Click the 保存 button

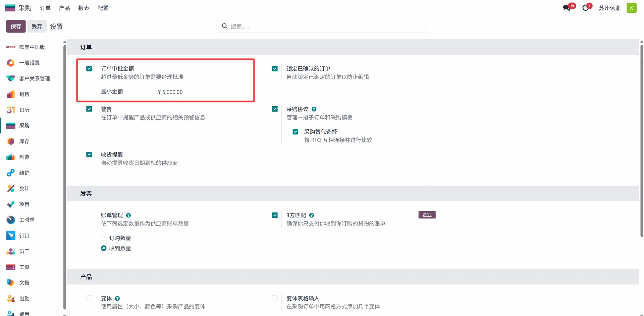click(x=16, y=26)
